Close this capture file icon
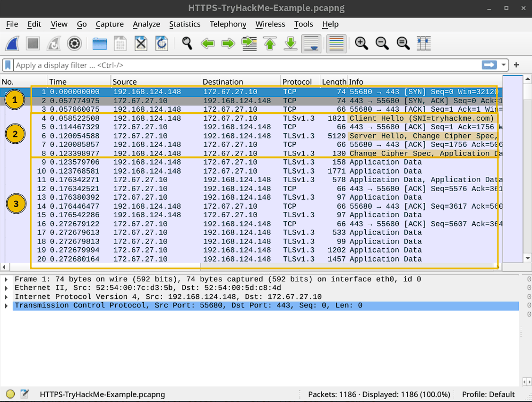 tap(141, 44)
